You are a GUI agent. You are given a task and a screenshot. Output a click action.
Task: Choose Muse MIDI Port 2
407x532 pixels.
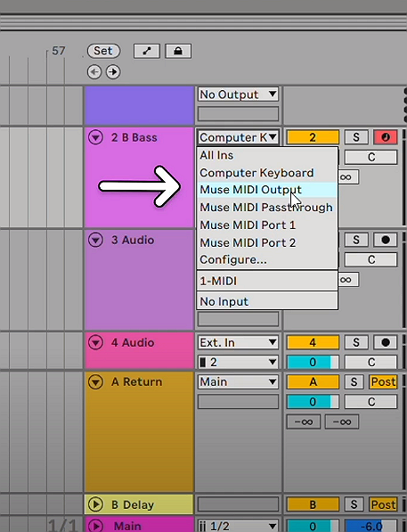267,242
